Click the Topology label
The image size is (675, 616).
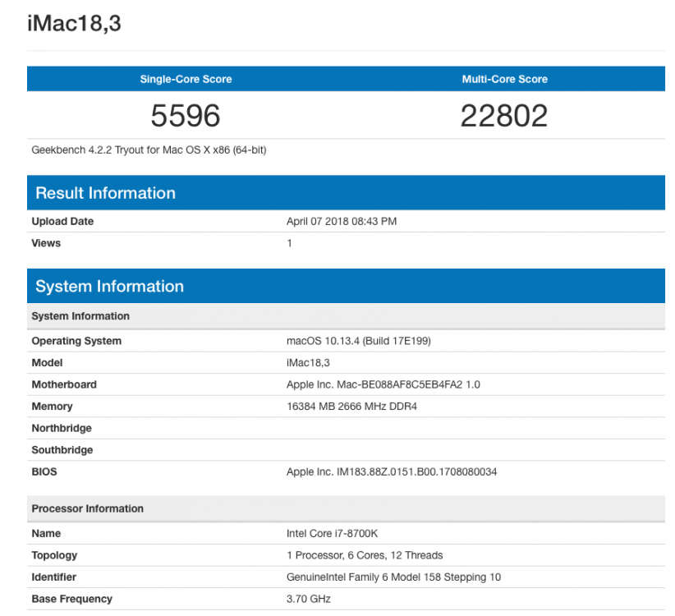point(54,555)
